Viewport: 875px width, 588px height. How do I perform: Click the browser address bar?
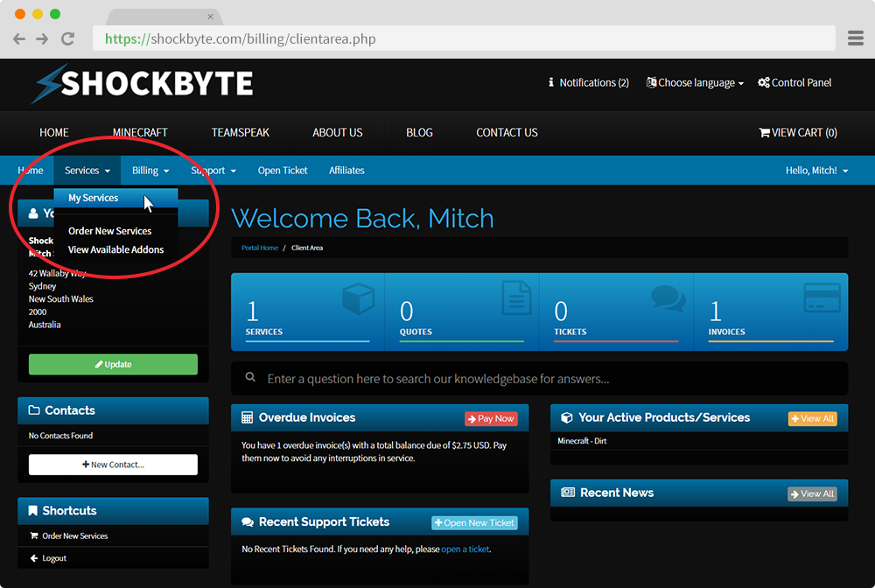[x=464, y=38]
